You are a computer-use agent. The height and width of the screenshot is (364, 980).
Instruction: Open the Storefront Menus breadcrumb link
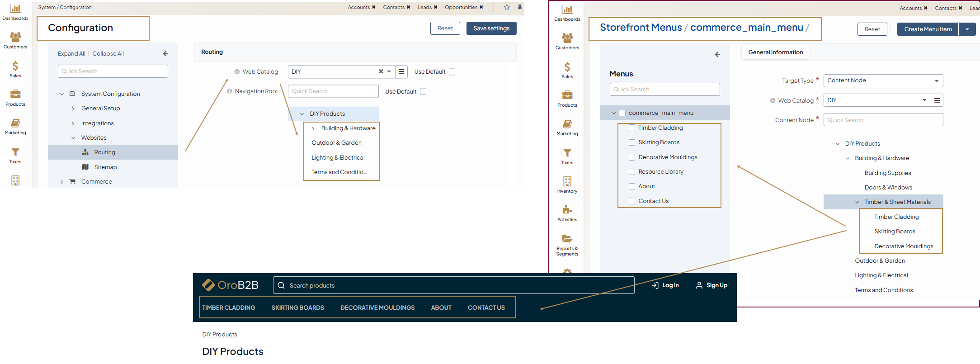641,28
